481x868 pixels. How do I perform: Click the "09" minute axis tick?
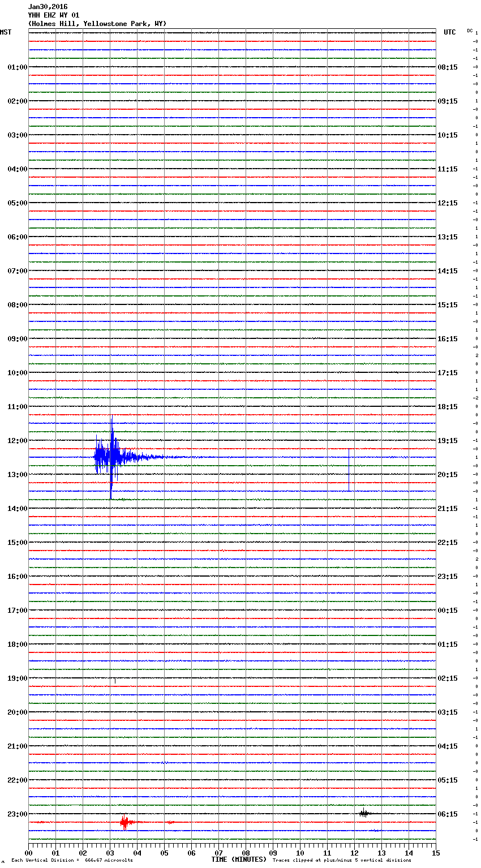pos(273,853)
